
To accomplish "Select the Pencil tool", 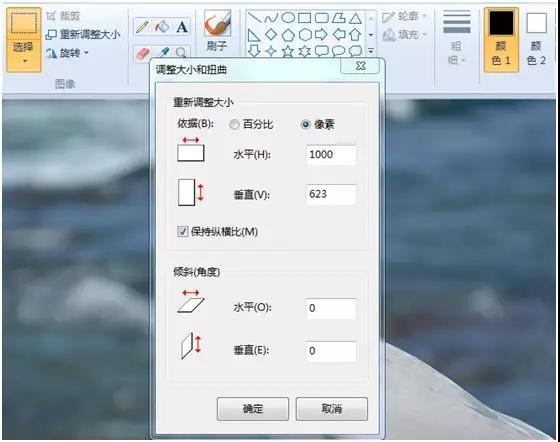I will (x=142, y=27).
